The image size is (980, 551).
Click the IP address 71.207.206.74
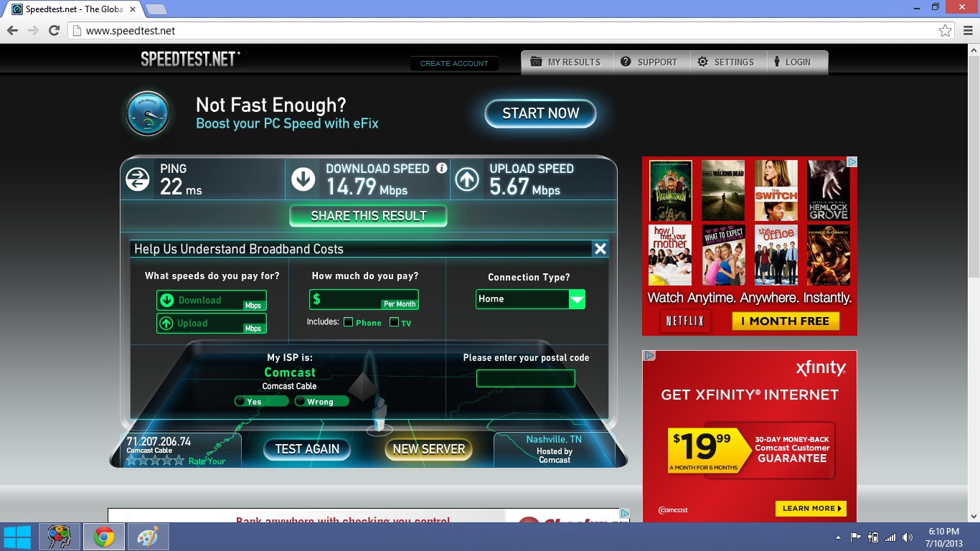(159, 441)
